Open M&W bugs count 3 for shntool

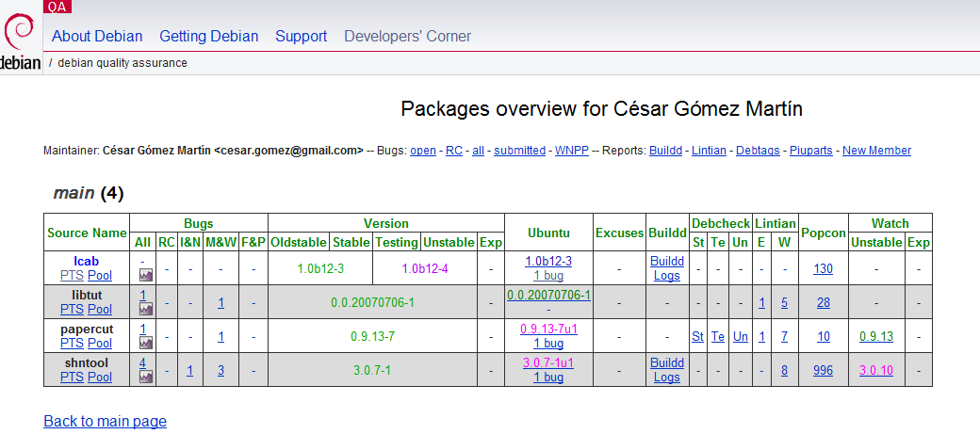pos(221,370)
